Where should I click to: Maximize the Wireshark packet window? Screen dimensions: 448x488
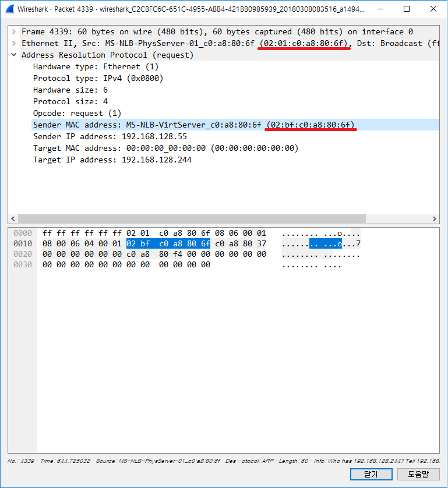[x=407, y=9]
